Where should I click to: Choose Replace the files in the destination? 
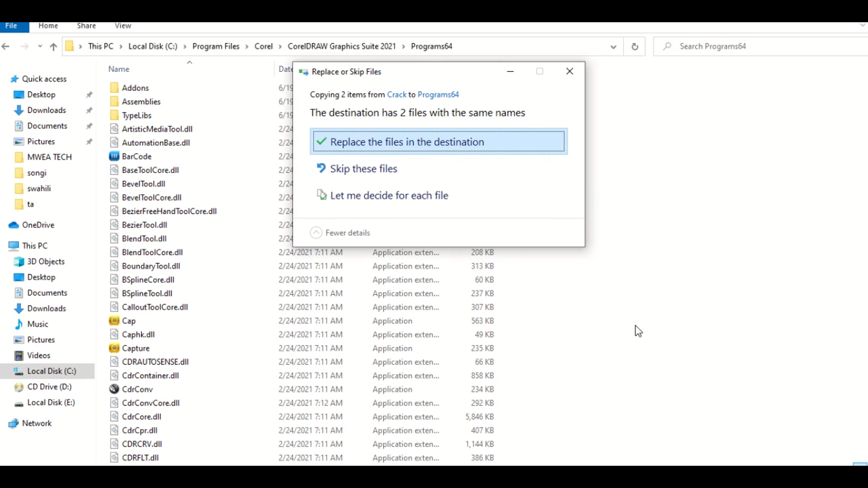438,142
